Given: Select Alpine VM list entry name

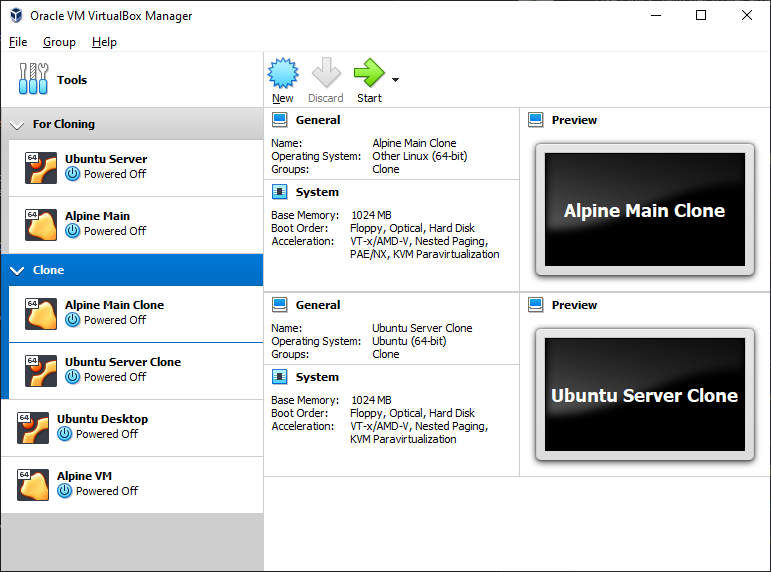Looking at the screenshot, I should (84, 476).
